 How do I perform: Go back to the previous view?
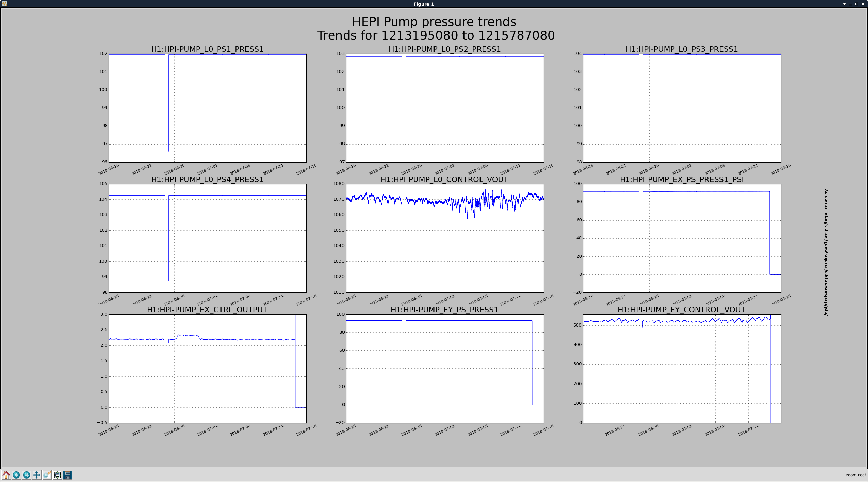tap(16, 475)
